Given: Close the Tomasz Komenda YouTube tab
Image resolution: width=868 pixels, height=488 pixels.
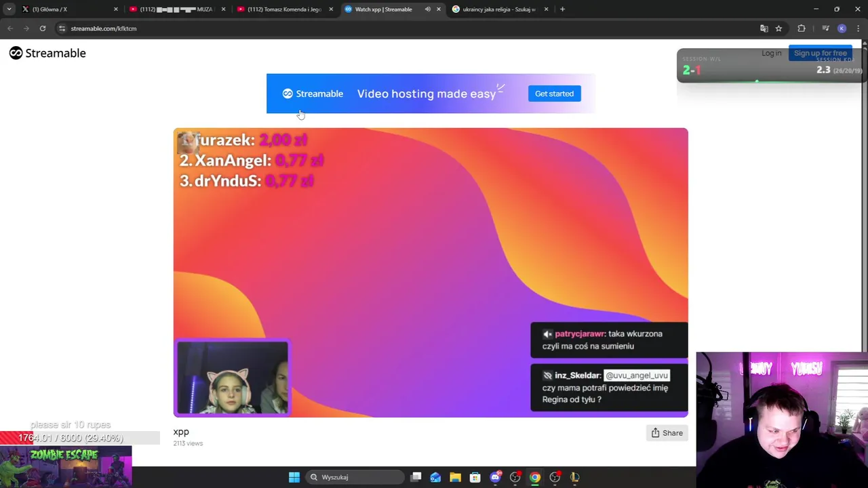Looking at the screenshot, I should (331, 9).
